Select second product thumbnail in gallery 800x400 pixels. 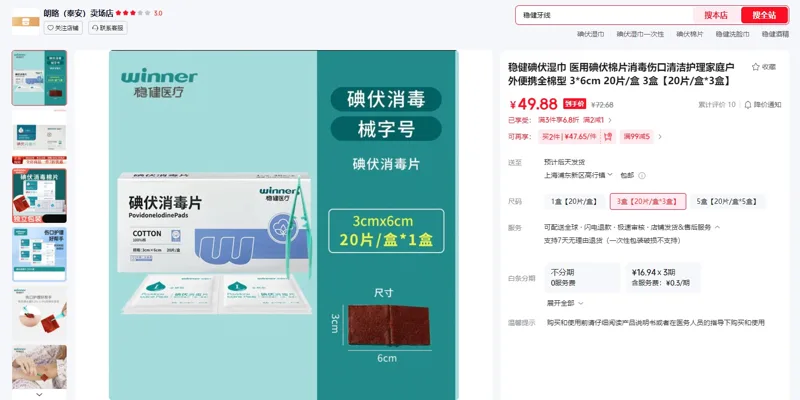[39, 137]
